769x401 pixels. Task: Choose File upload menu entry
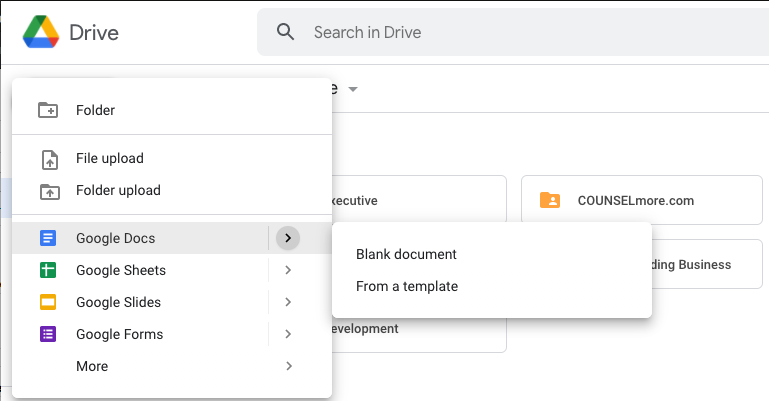172,158
